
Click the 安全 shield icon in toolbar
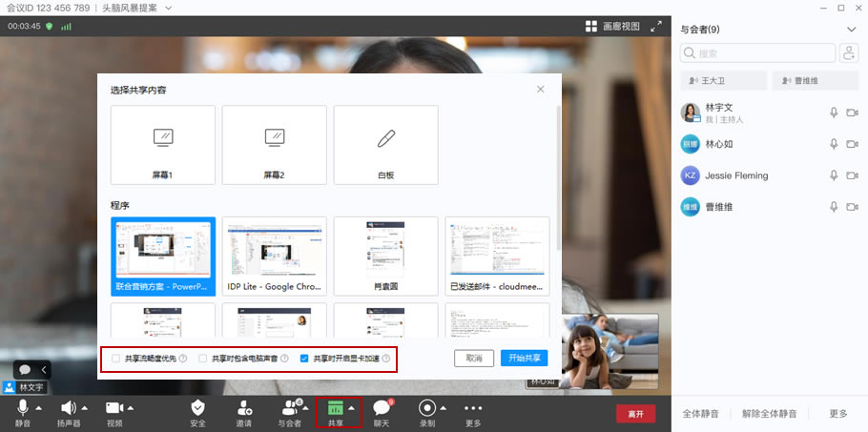[197, 407]
